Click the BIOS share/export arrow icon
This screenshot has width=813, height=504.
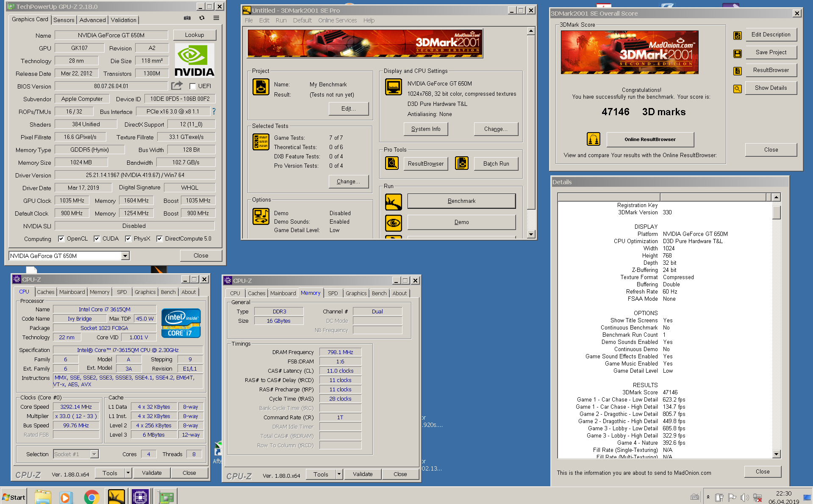(177, 86)
